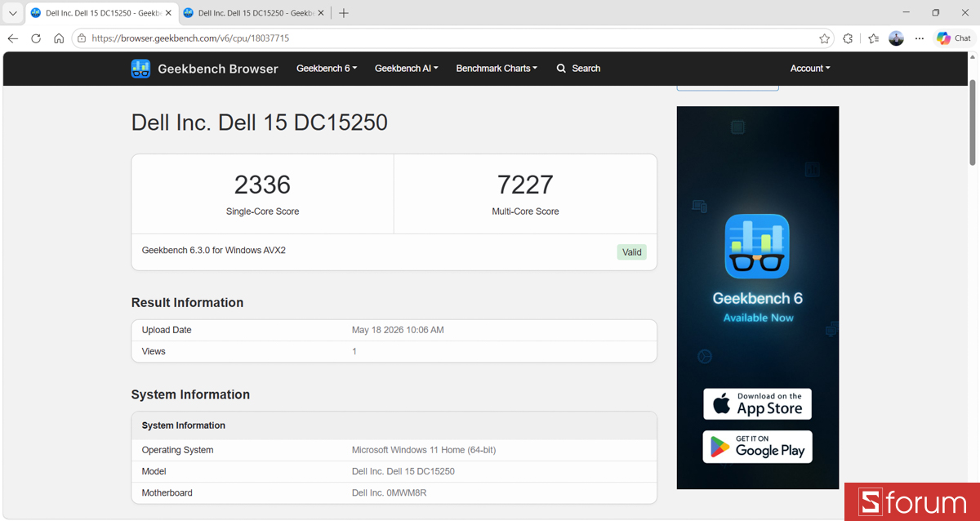Image resolution: width=980 pixels, height=521 pixels.
Task: Switch to the first Dell 15 DC15250 tab
Action: tap(101, 13)
